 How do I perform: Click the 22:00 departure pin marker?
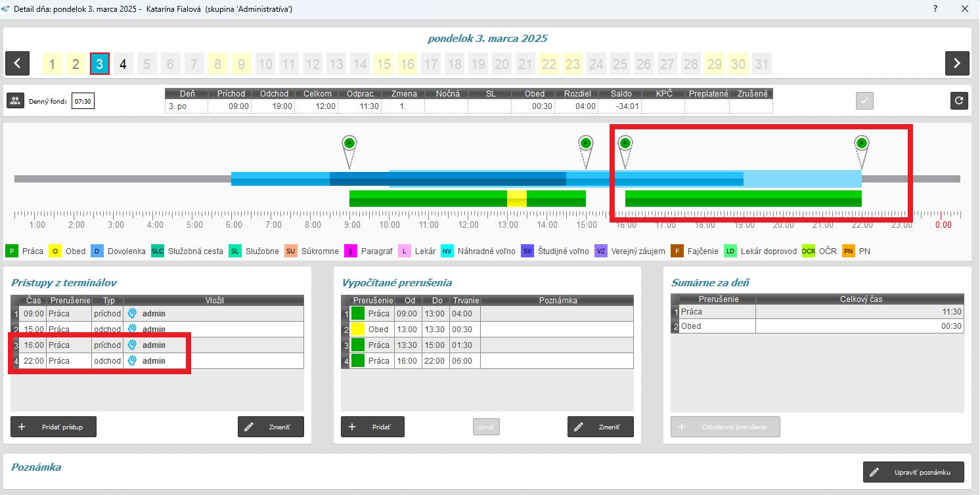click(861, 144)
